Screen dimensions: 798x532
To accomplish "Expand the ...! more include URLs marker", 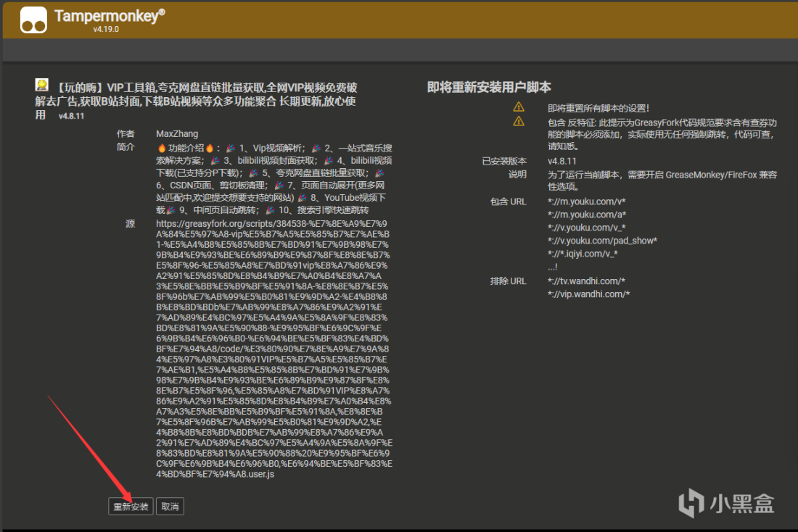I will pyautogui.click(x=553, y=267).
